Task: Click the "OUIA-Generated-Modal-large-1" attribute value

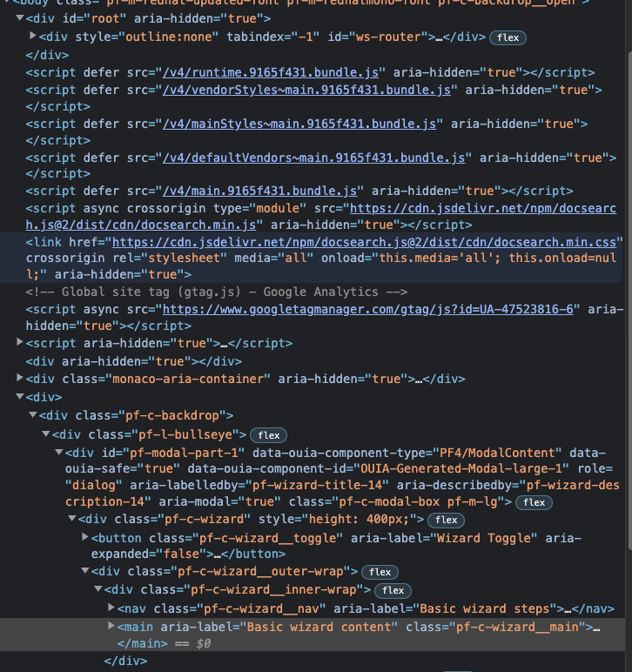Action: click(461, 468)
